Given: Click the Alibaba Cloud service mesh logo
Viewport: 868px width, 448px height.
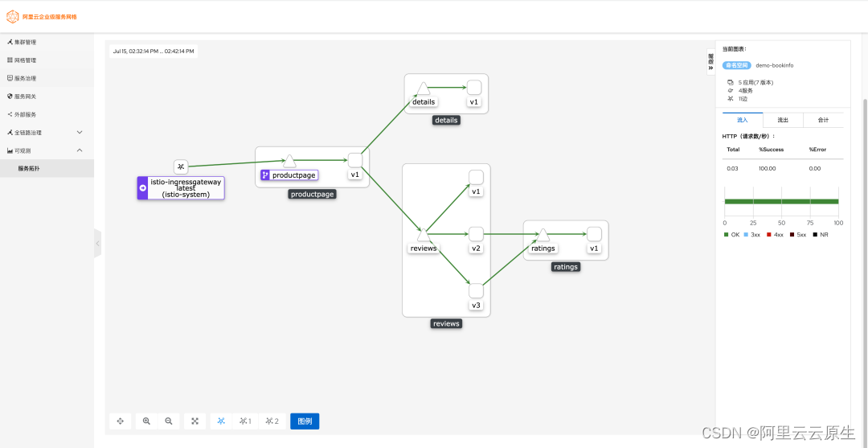Looking at the screenshot, I should click(42, 17).
